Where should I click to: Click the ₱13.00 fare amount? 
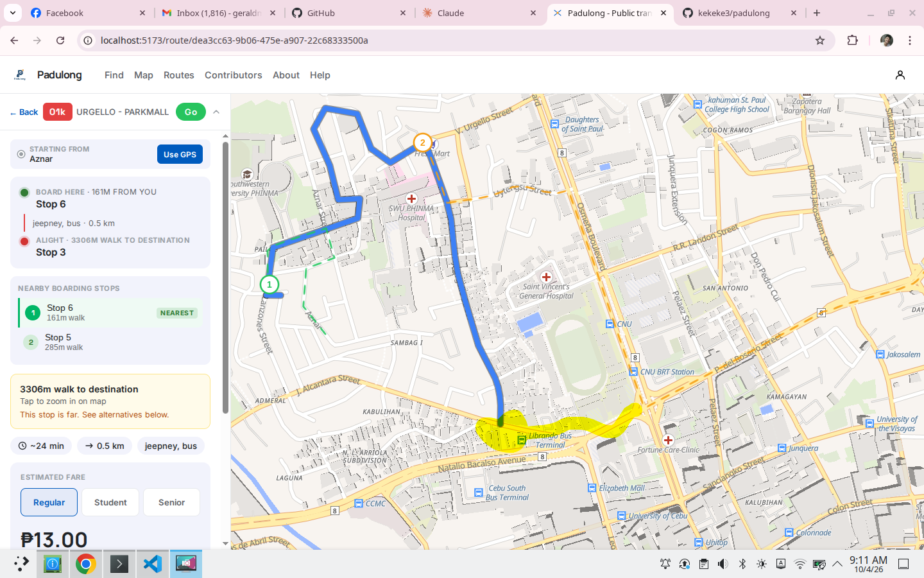[54, 539]
